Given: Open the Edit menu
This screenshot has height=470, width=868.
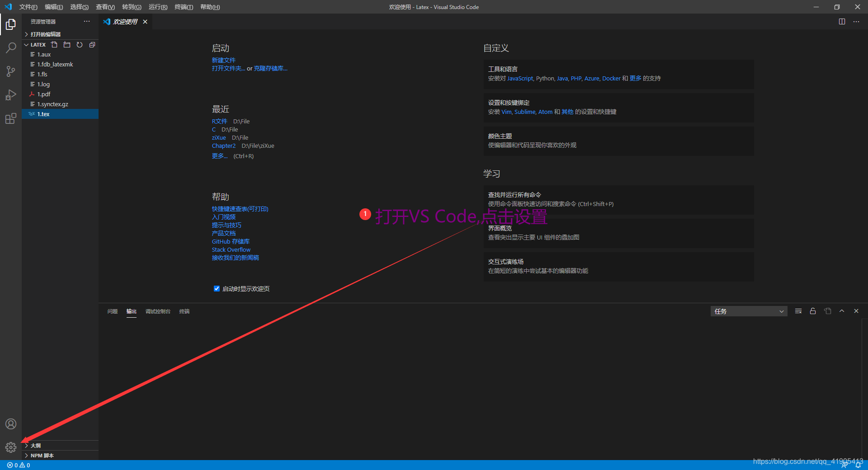Looking at the screenshot, I should point(54,7).
